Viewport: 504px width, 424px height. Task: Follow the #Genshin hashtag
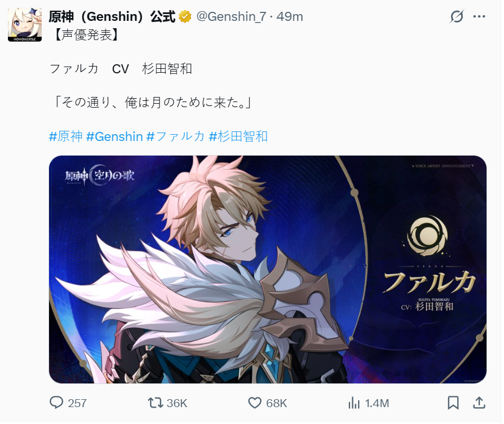[x=114, y=136]
